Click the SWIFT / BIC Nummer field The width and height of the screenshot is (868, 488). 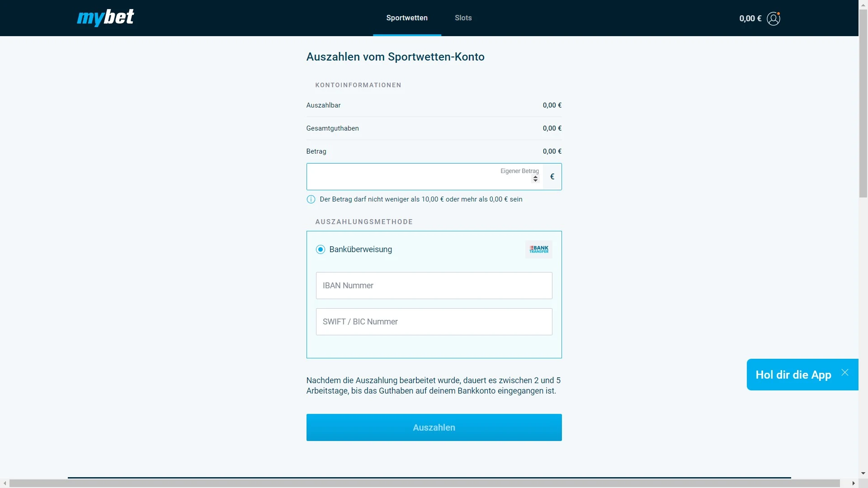pos(434,322)
